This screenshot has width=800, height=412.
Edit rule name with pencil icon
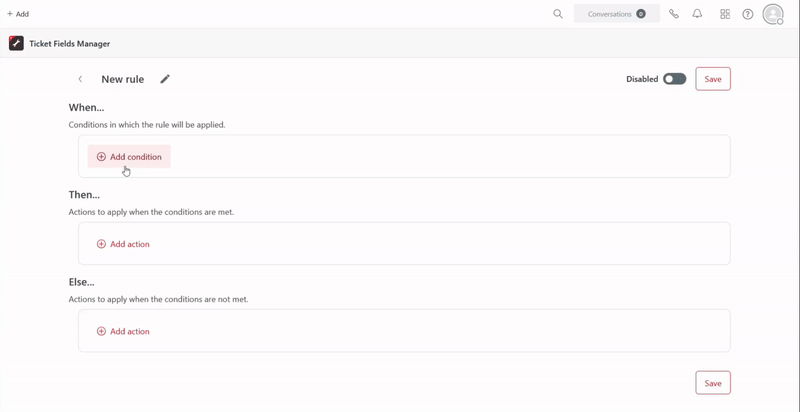[165, 79]
